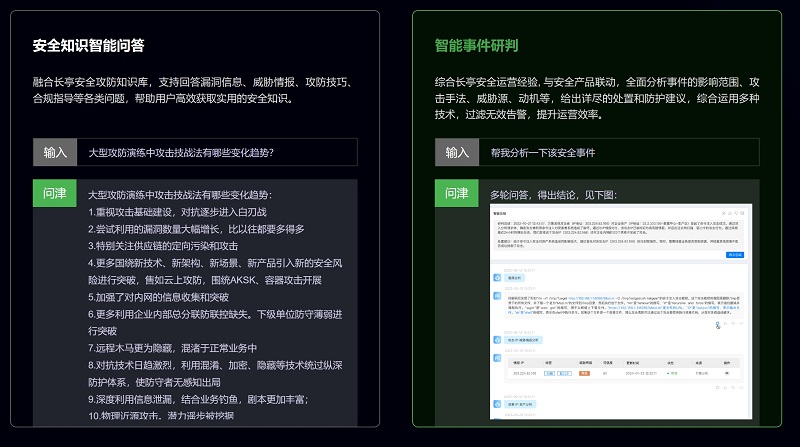
Task: Click the blue button in the embedded summary panel
Action: [735, 255]
